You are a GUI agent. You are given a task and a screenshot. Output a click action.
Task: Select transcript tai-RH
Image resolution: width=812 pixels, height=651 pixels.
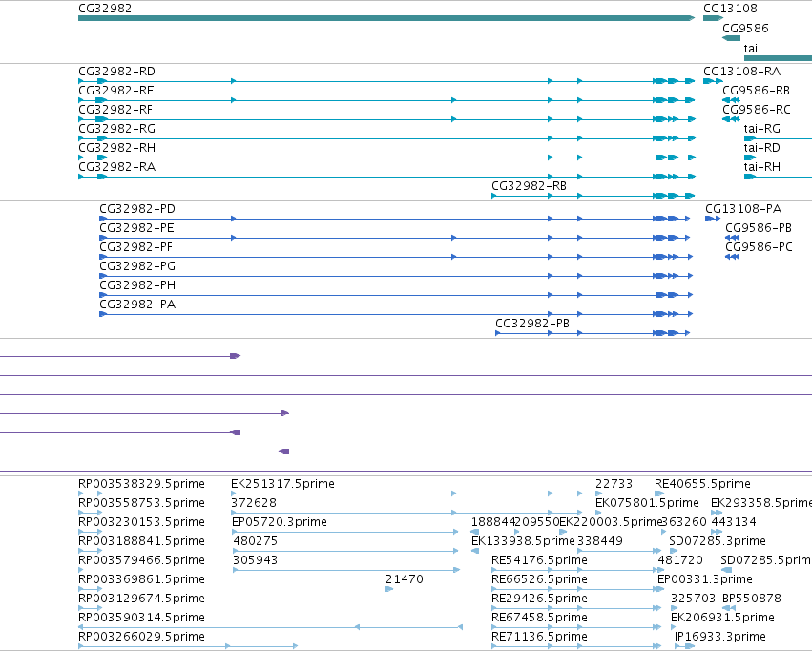tap(778, 177)
